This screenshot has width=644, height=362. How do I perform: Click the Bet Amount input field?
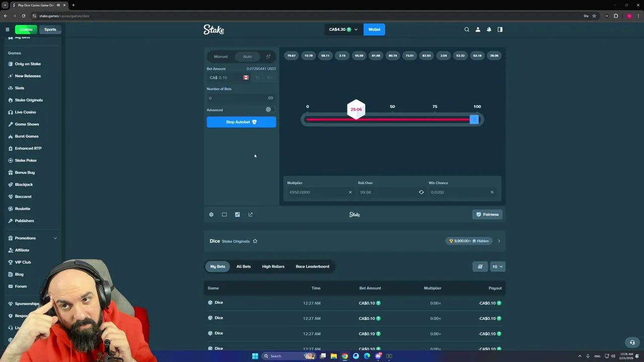pos(225,77)
